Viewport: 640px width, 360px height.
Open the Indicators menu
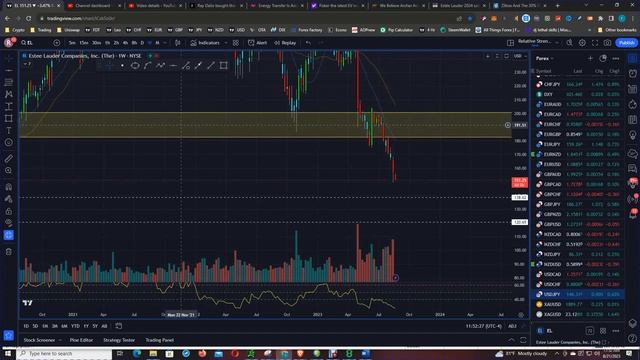[x=205, y=43]
